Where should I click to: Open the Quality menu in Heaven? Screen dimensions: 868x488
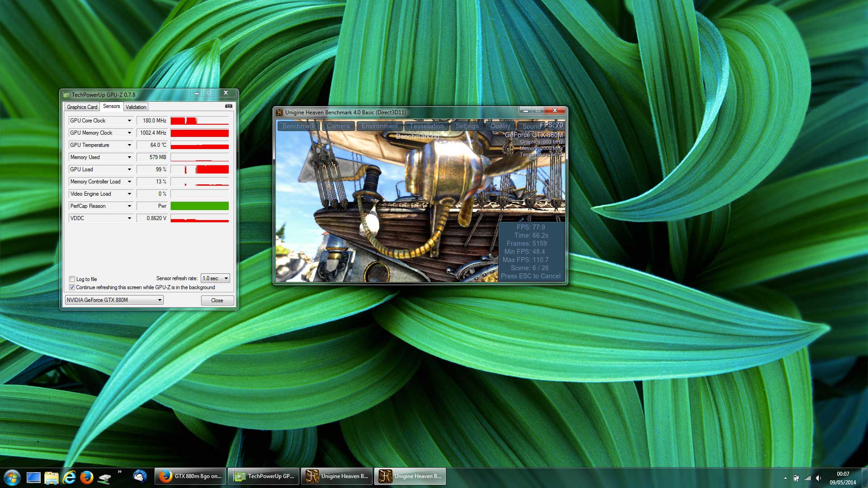coord(500,126)
